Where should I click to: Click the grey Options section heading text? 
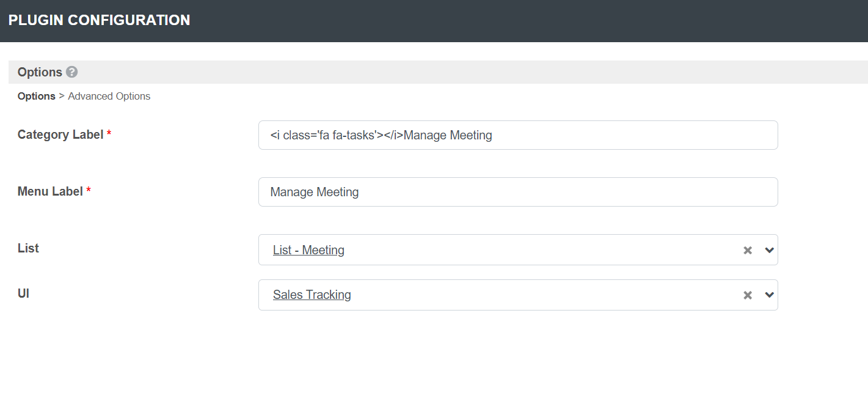pos(40,72)
